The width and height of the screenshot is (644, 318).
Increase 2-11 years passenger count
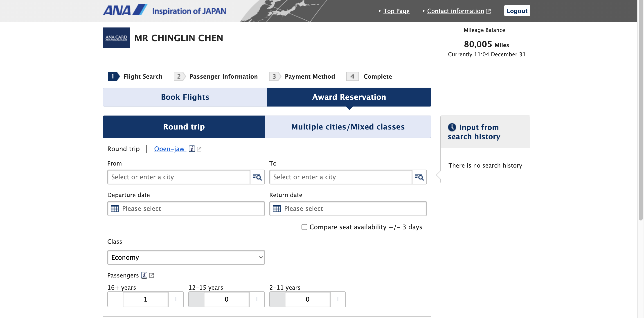click(x=338, y=299)
